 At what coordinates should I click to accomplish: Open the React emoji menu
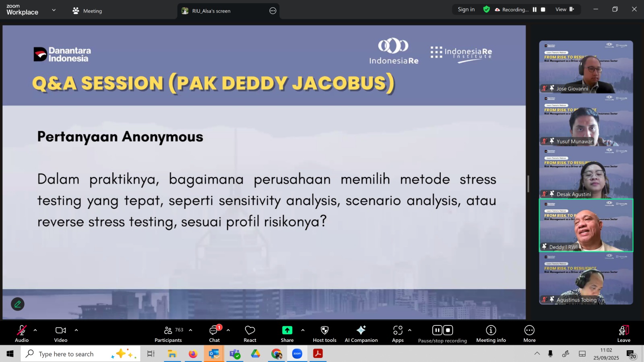click(x=250, y=334)
